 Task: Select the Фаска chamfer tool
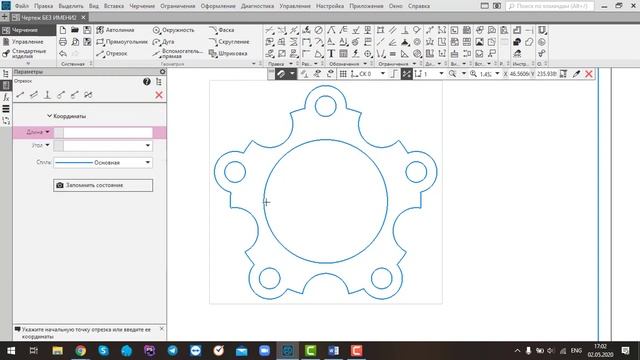pos(222,30)
